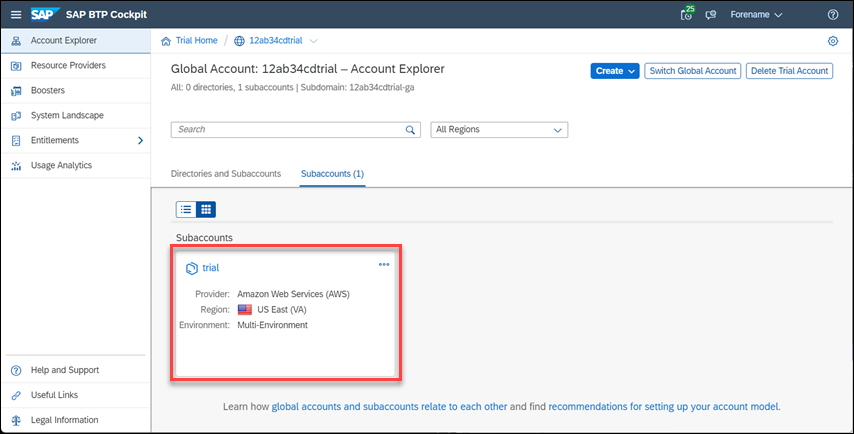Screen dimensions: 854x434
Task: Open the feedback chat icon
Action: pyautogui.click(x=710, y=15)
